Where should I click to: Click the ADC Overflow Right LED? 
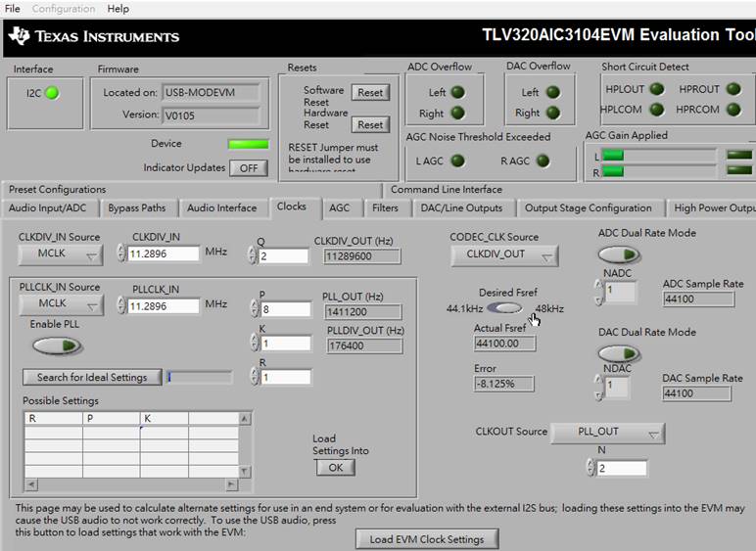pos(457,114)
